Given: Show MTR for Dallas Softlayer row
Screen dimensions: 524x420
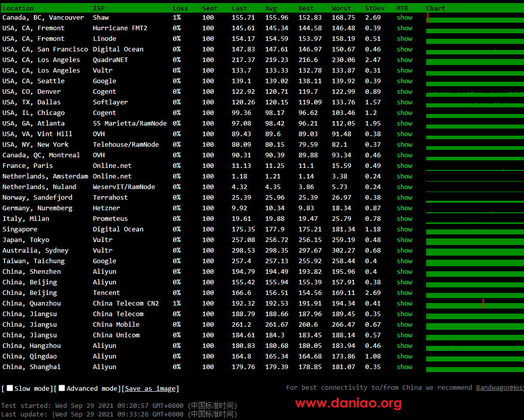Looking at the screenshot, I should click(404, 102).
